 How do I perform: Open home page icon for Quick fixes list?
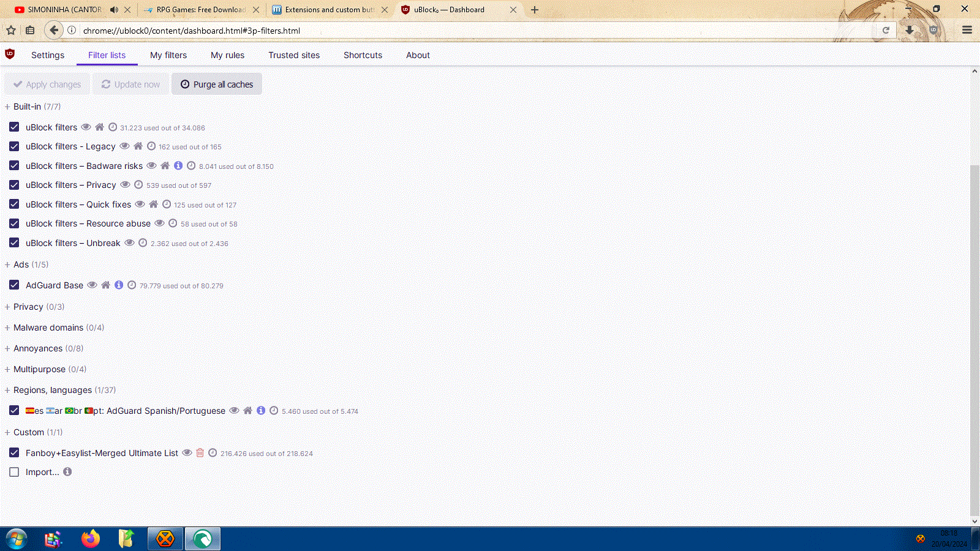click(x=153, y=204)
